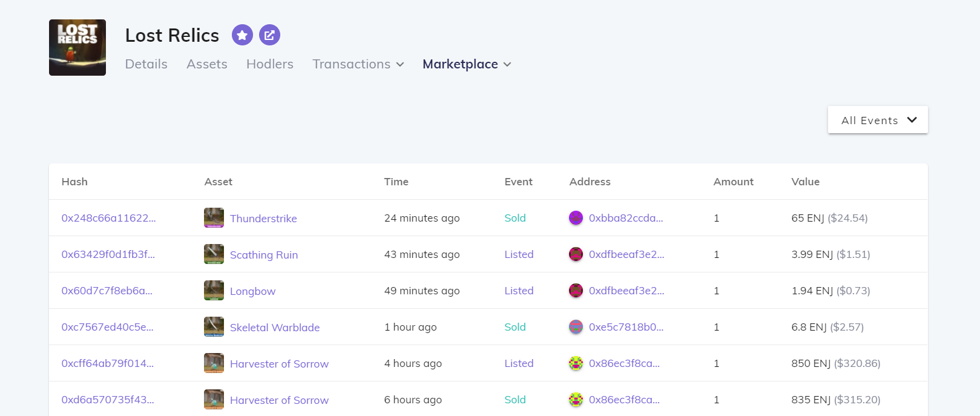Open transaction hash 0x63429f0d1fb3f
This screenshot has width=980, height=416.
point(108,254)
